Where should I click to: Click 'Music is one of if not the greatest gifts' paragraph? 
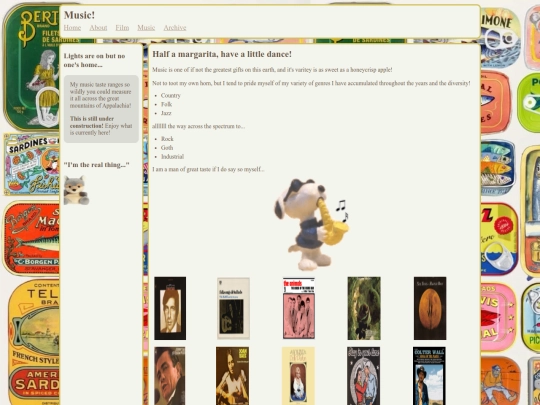(272, 70)
